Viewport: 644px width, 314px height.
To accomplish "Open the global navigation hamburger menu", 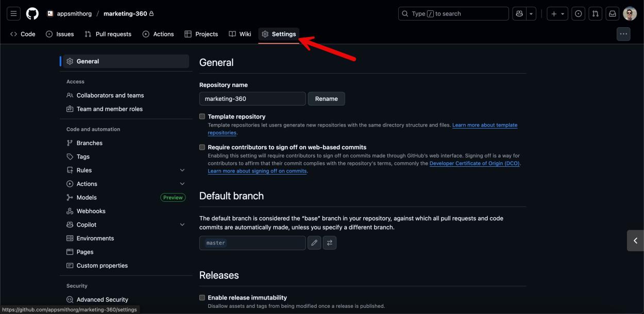I will 13,13.
